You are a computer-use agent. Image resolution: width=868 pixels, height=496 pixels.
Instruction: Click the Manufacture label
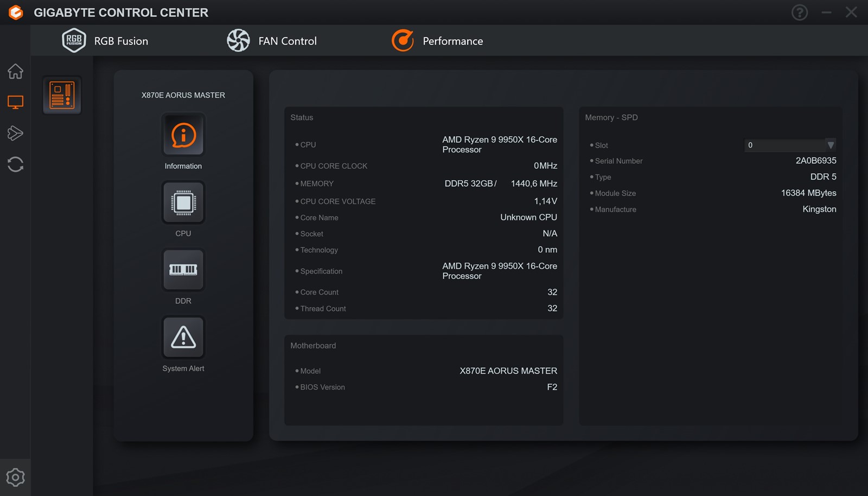point(615,209)
